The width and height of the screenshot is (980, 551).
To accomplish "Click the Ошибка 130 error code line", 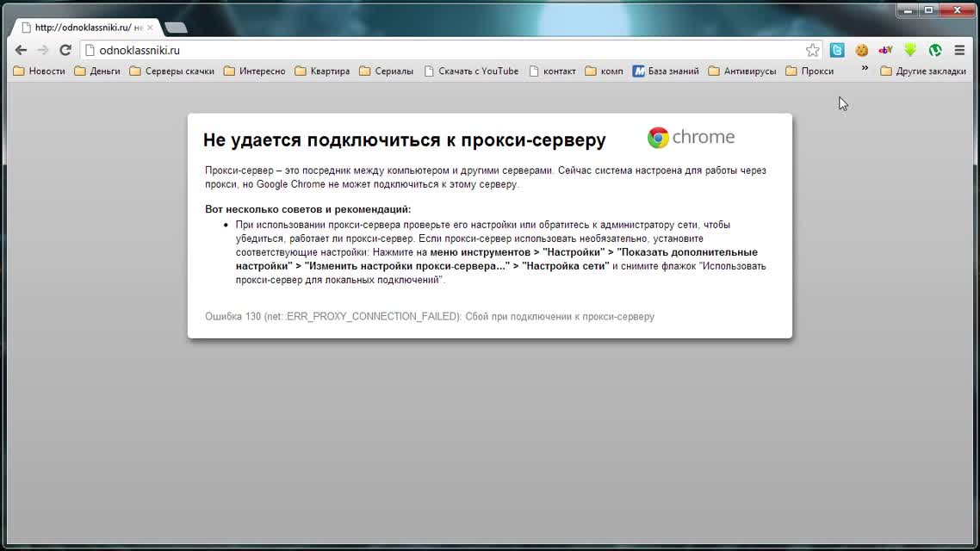I will 430,317.
